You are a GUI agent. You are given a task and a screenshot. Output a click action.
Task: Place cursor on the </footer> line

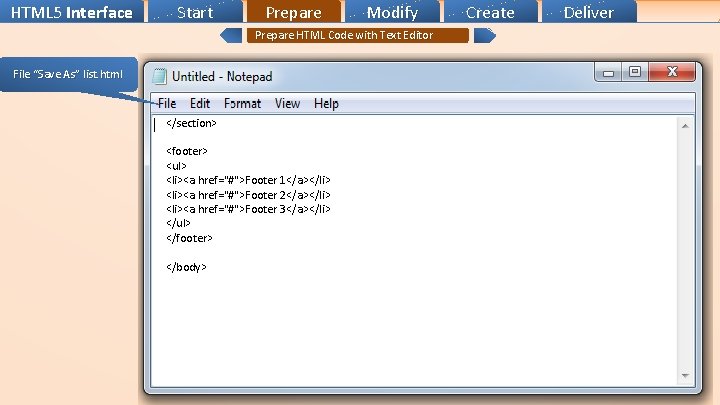190,238
